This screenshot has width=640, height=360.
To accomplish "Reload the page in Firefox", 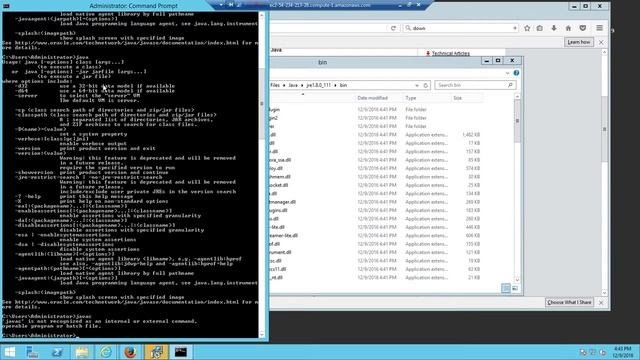I will pos(393,28).
